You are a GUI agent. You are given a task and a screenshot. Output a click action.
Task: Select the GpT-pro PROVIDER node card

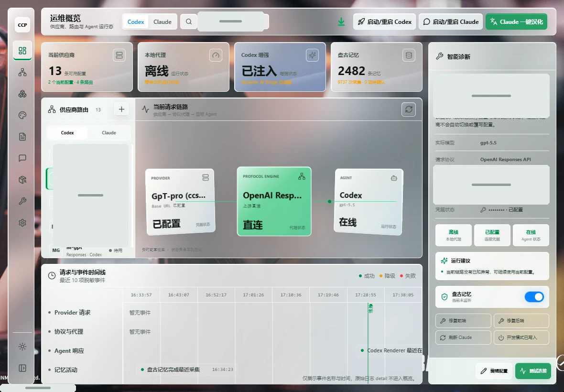click(180, 202)
